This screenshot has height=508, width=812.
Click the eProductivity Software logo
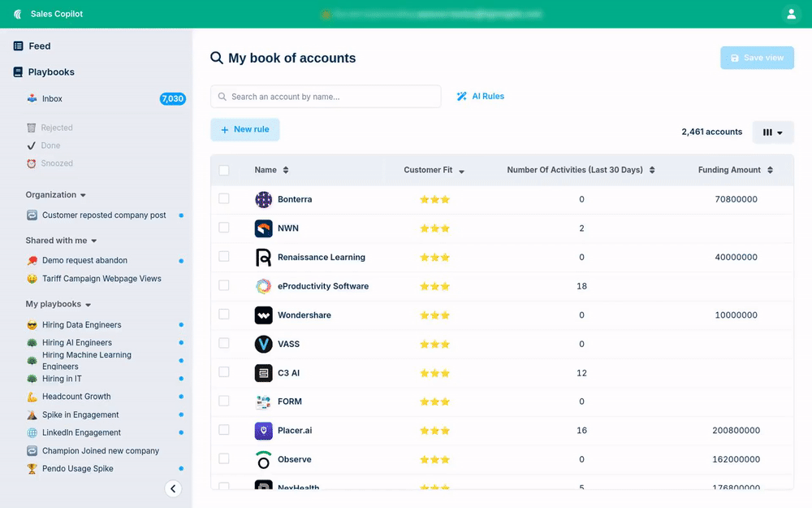pos(264,286)
